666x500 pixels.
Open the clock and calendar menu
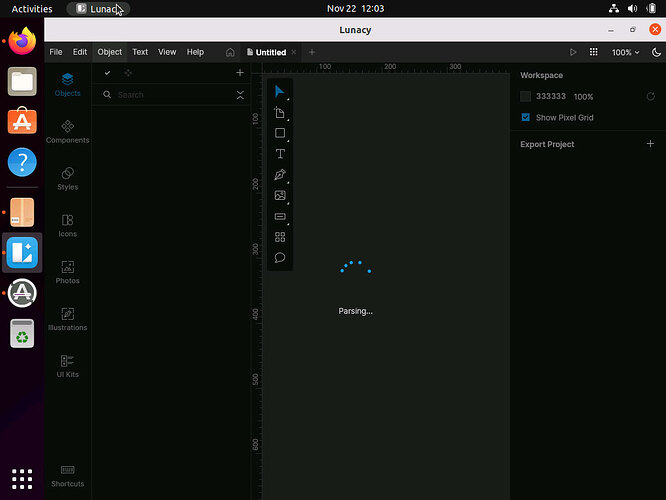[x=355, y=8]
